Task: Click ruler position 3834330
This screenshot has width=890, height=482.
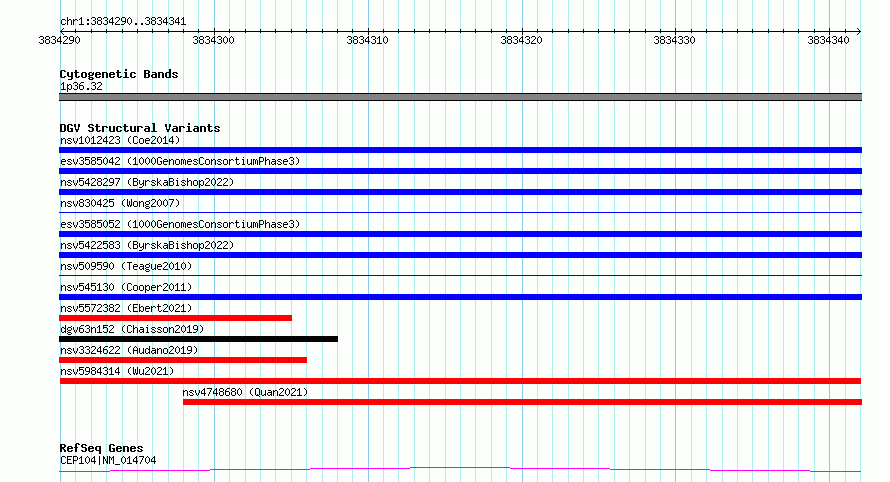Action: pos(674,40)
